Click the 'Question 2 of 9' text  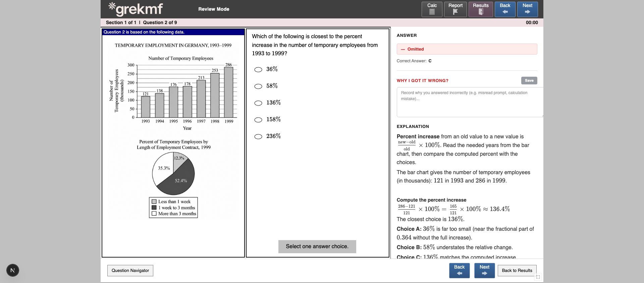point(160,22)
